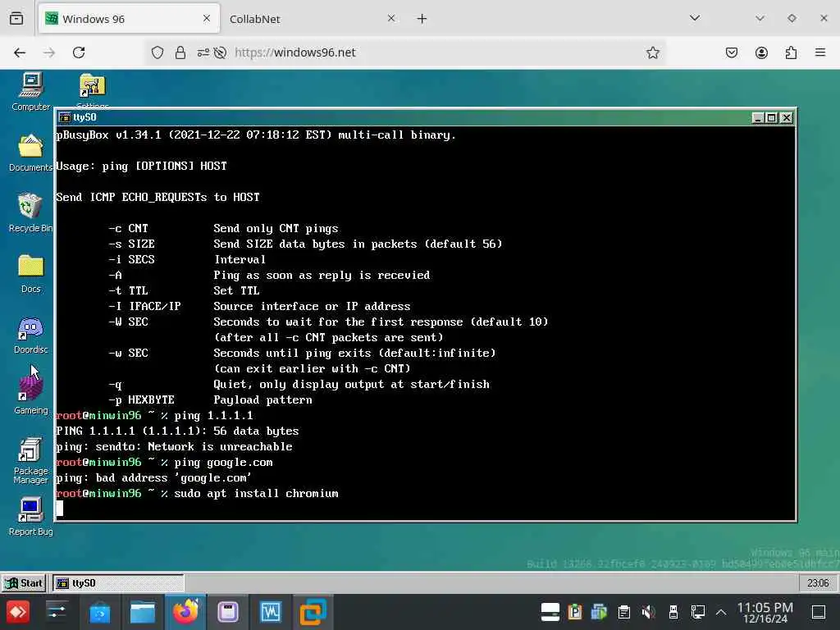This screenshot has height=630, width=840.
Task: Open the network tray icon
Action: 698,612
